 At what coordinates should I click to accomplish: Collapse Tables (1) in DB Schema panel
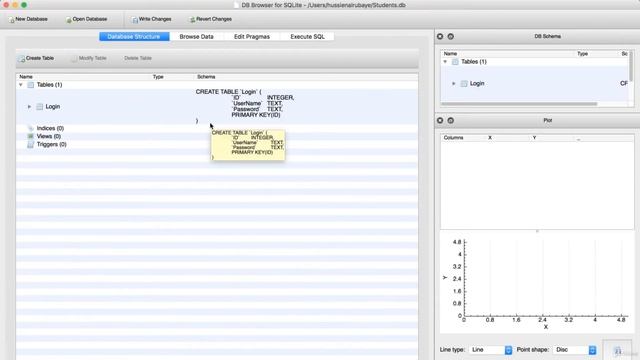(445, 62)
